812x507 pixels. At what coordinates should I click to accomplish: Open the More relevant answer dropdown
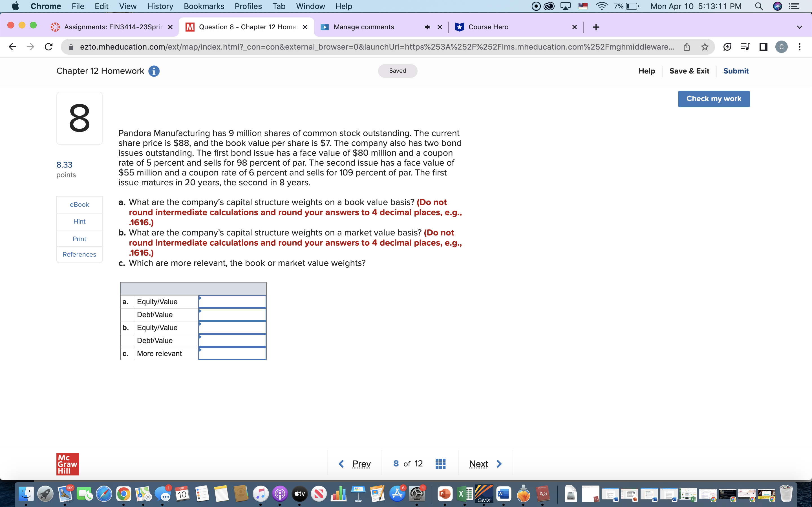231,353
